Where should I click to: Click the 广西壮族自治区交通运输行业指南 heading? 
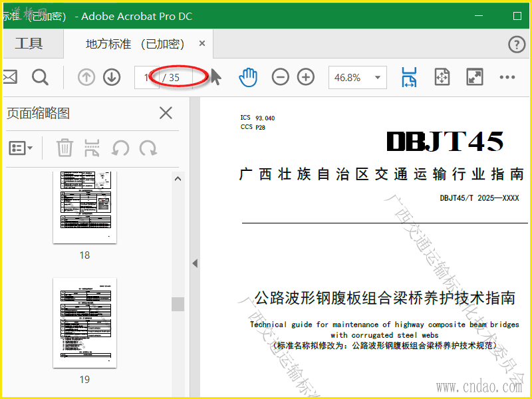click(382, 174)
